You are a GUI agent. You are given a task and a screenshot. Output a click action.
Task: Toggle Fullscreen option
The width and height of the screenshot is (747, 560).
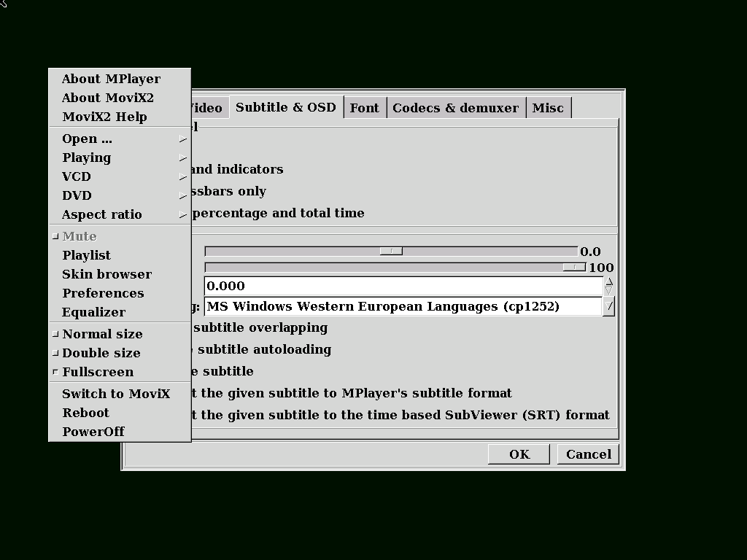(120, 372)
